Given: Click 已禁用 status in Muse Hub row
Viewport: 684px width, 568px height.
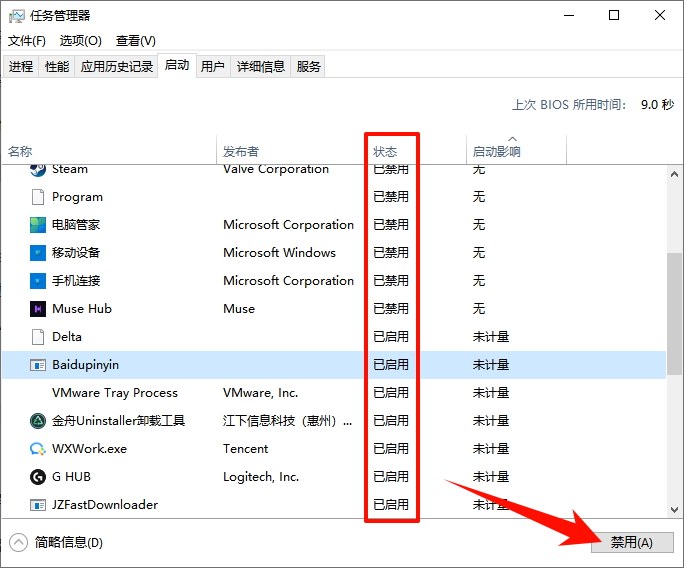Looking at the screenshot, I should click(391, 309).
